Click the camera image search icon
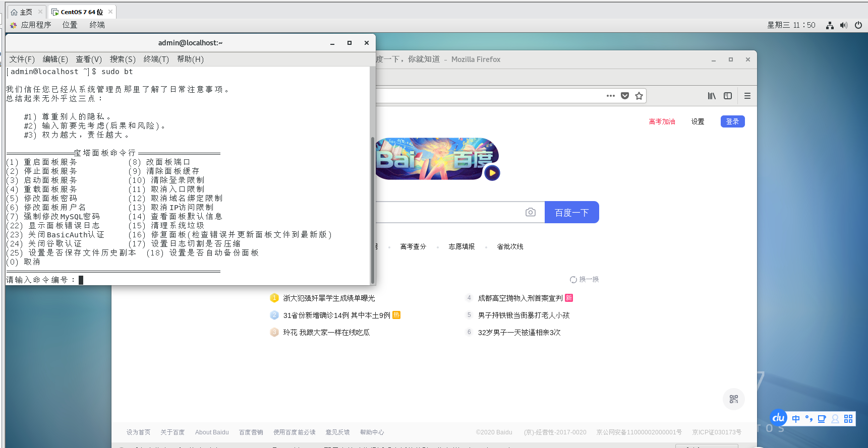 click(x=531, y=212)
